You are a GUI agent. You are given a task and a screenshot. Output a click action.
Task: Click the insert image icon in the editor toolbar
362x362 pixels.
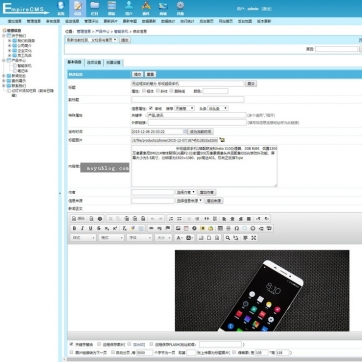click(x=178, y=228)
